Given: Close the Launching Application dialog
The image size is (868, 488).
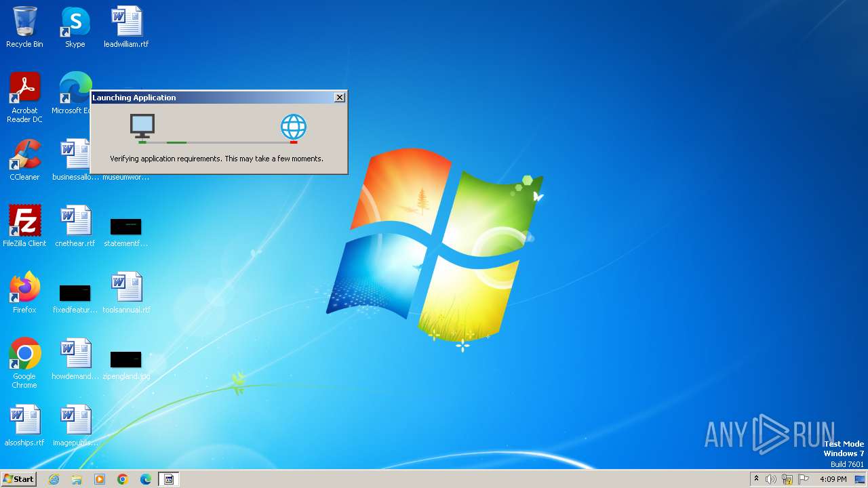Looking at the screenshot, I should [340, 98].
